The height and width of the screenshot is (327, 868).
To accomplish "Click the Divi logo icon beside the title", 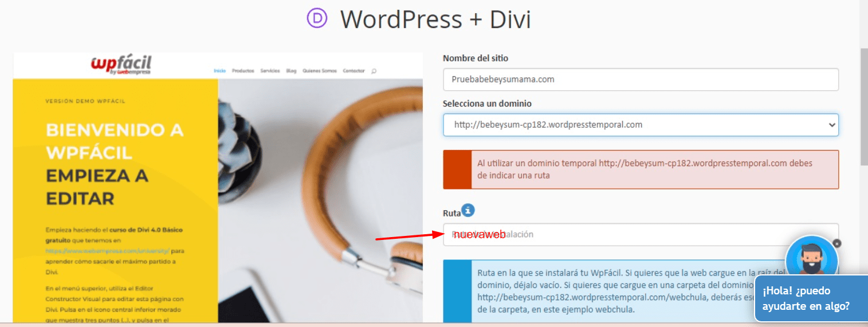I will (317, 18).
